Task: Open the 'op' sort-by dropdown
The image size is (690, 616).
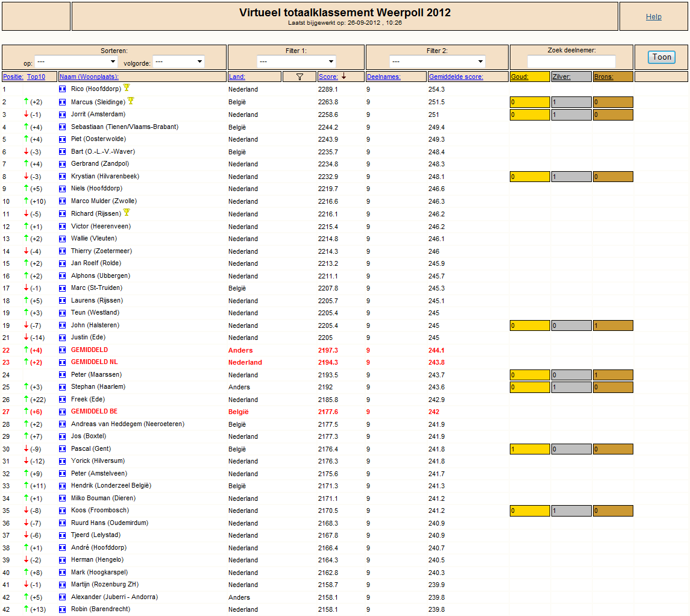Action: coord(76,61)
